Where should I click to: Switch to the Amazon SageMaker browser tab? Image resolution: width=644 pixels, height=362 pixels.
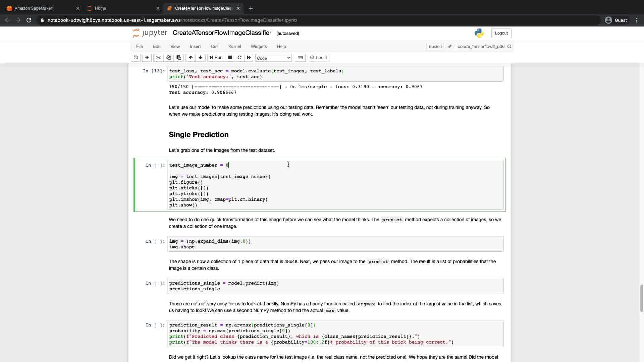pyautogui.click(x=34, y=8)
